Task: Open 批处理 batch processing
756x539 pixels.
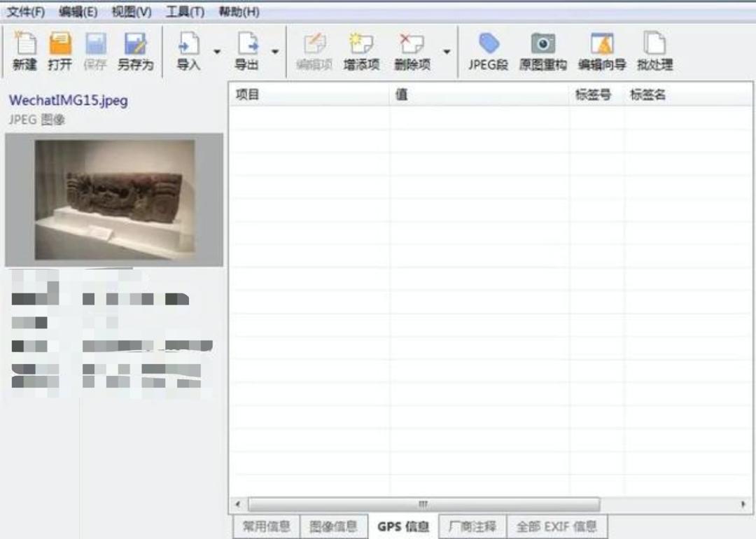Action: [654, 45]
